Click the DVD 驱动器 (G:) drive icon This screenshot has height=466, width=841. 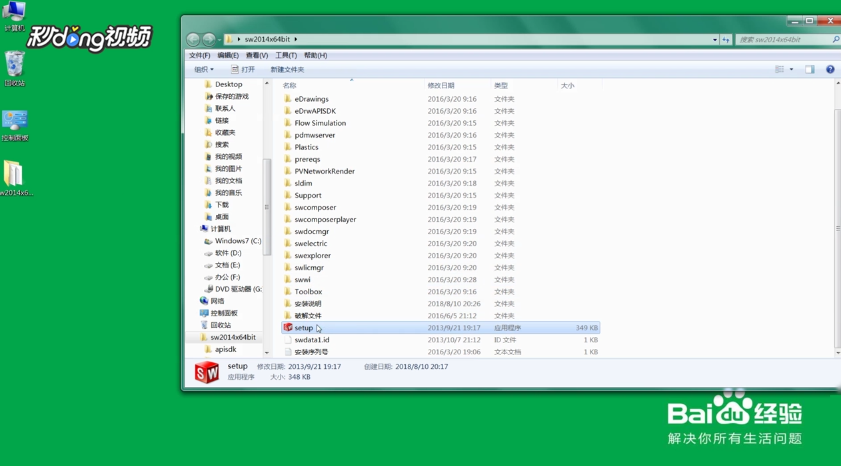208,289
